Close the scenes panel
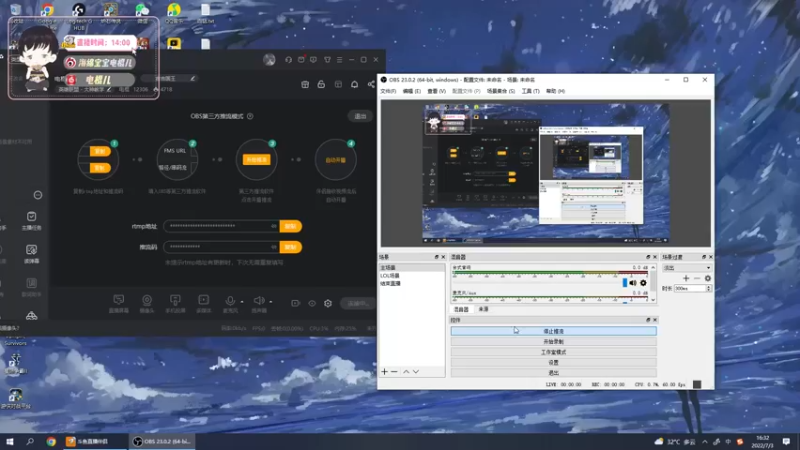This screenshot has height=450, width=800. pyautogui.click(x=443, y=257)
